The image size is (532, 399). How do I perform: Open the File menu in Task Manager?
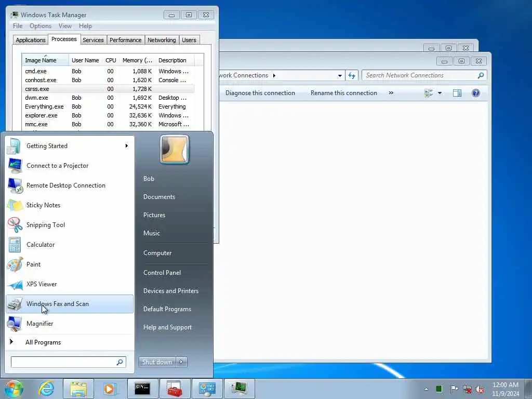(18, 26)
